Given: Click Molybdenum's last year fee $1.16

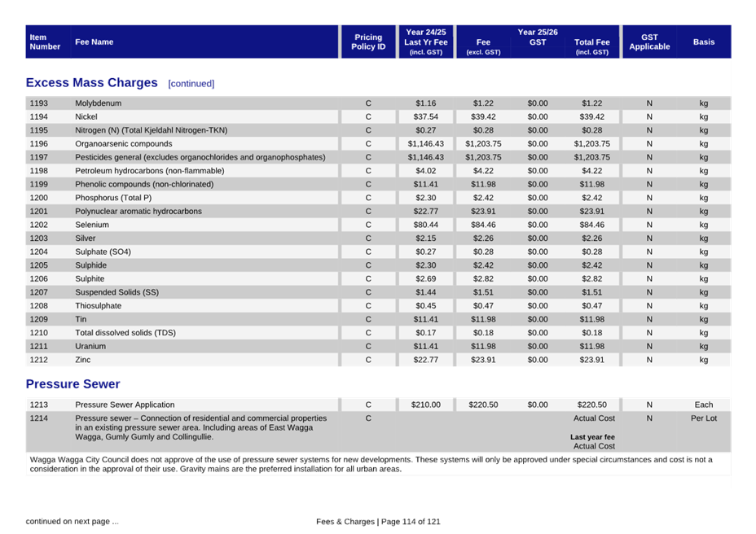Looking at the screenshot, I should coord(426,103).
